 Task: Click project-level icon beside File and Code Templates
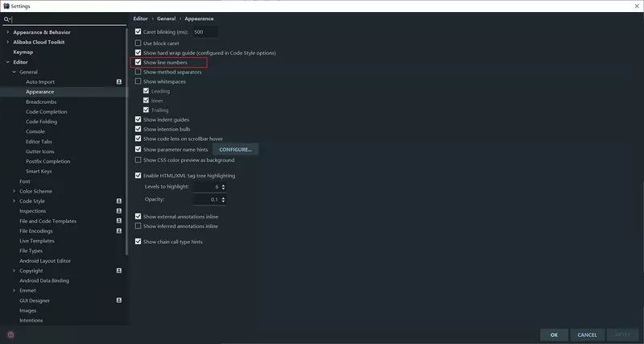click(x=119, y=221)
